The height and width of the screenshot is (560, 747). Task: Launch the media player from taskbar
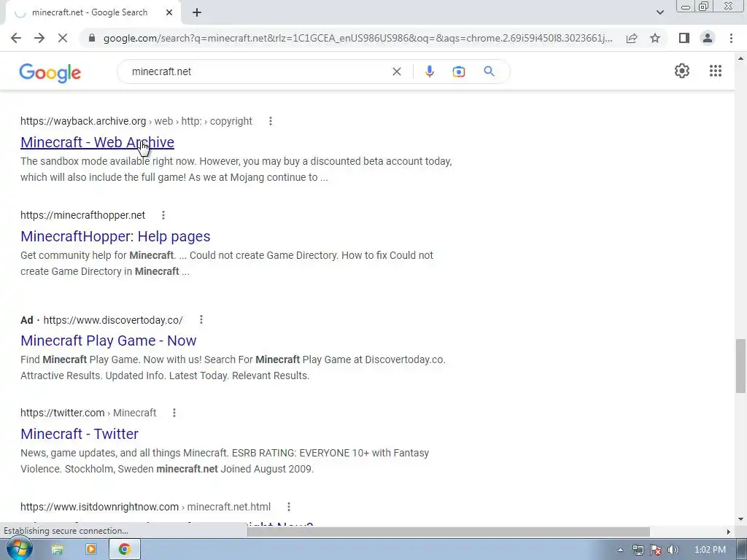(x=90, y=550)
